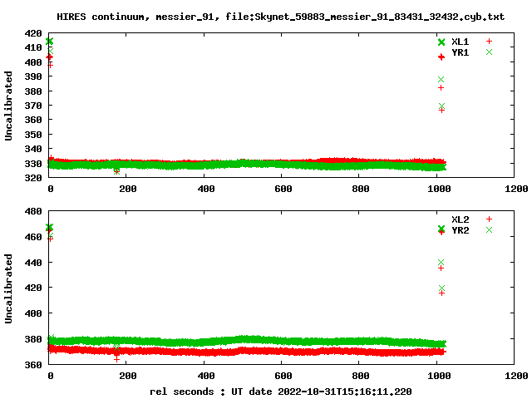Click the YR2 legend label
532x399 pixels.
[x=460, y=230]
